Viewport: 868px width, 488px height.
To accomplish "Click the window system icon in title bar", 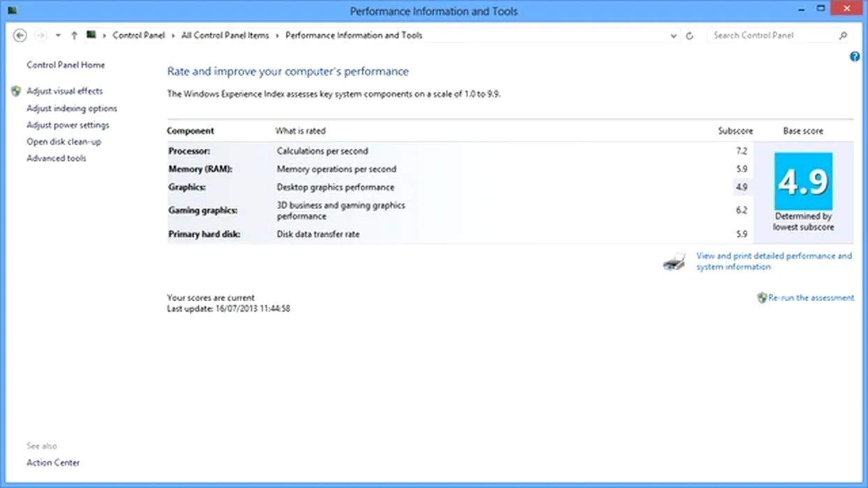I will pos(12,10).
